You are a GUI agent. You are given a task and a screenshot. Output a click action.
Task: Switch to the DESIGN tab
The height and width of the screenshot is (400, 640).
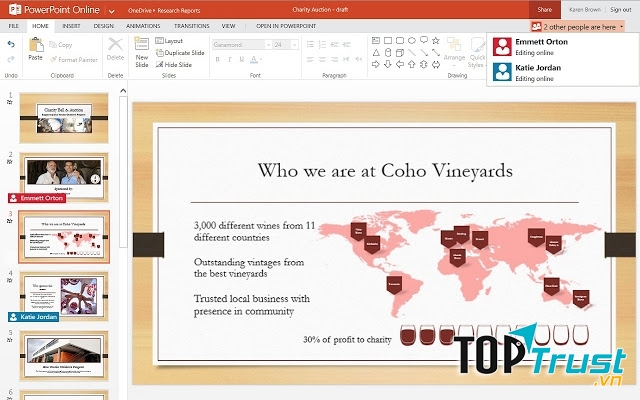[104, 26]
